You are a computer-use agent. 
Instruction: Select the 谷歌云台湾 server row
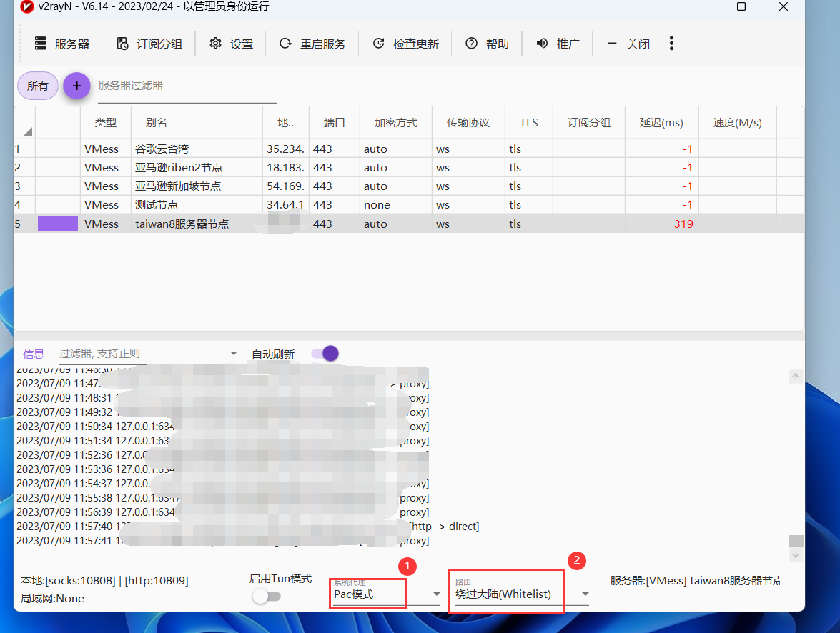(x=409, y=149)
